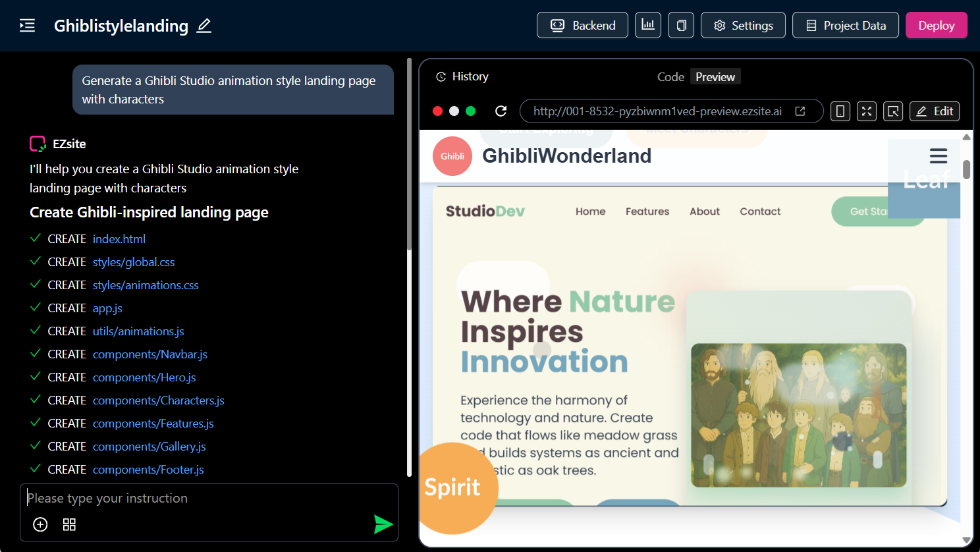The width and height of the screenshot is (980, 552).
Task: Open the analytics chart icon
Action: [x=648, y=25]
